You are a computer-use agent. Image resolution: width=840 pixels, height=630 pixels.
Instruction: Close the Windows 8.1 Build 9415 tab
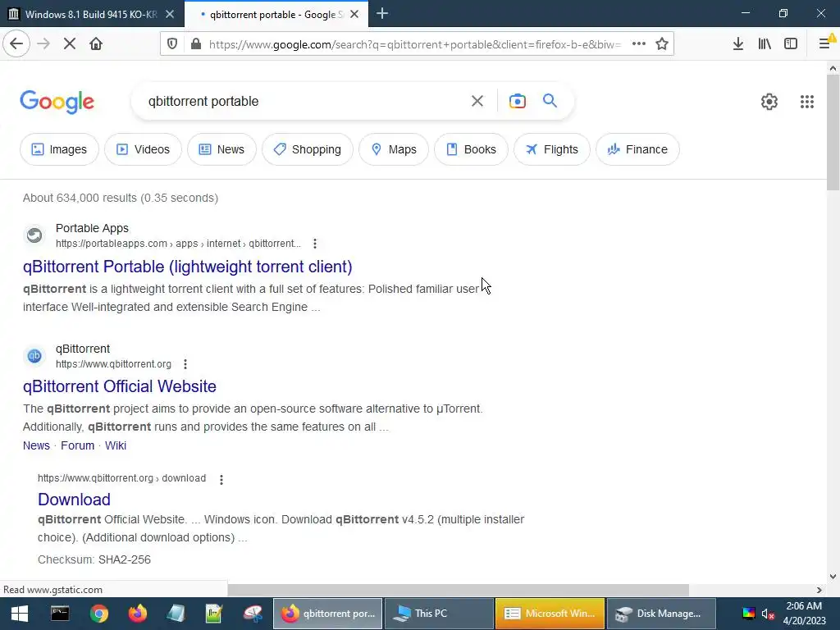pos(170,15)
